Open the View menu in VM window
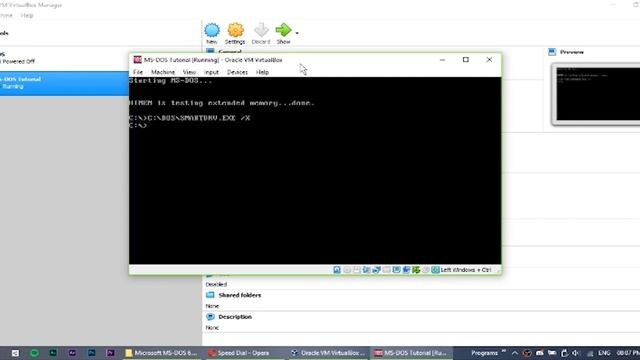 [x=189, y=72]
